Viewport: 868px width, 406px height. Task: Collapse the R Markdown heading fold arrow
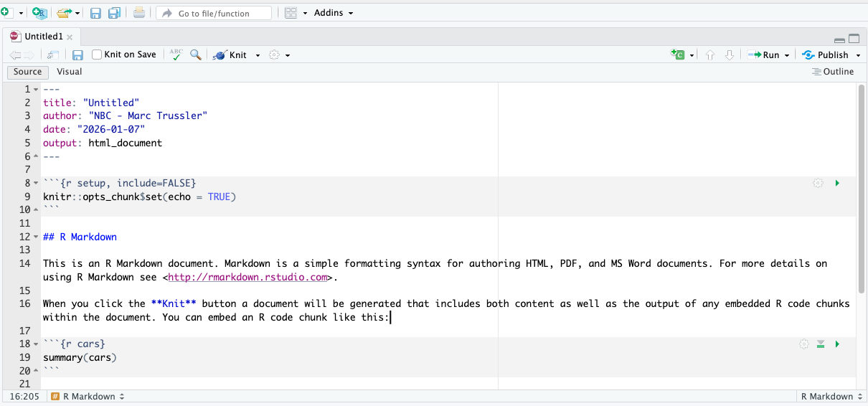(x=35, y=237)
